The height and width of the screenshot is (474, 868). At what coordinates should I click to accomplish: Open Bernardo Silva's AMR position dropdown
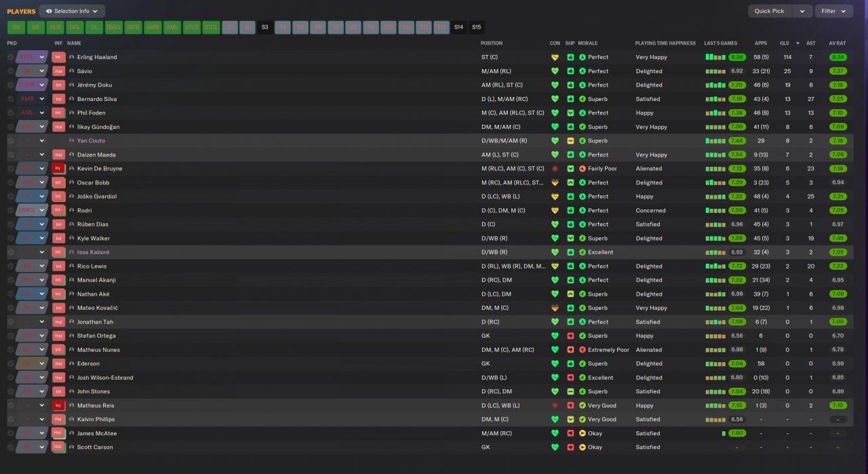tap(32, 99)
